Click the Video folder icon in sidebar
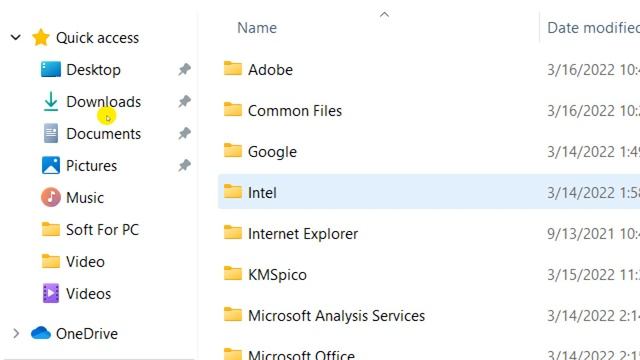The image size is (640, 360). [51, 261]
